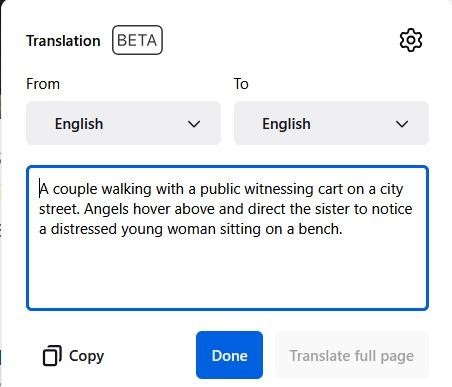Click the Copy text label
The width and height of the screenshot is (452, 387).
point(87,356)
